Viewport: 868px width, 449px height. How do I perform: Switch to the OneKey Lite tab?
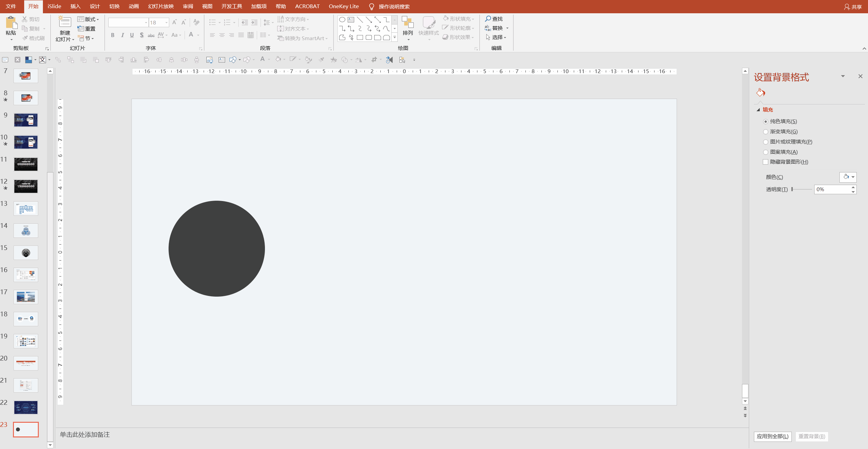coord(344,6)
